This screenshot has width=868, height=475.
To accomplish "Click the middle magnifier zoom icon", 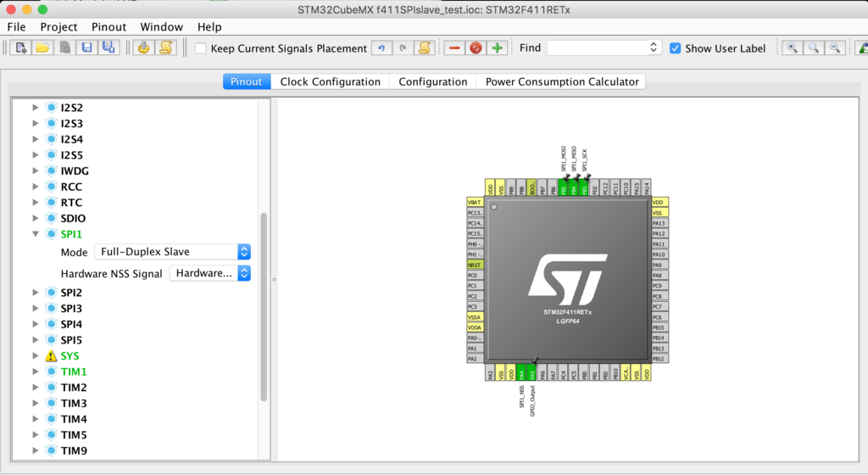I will click(x=813, y=48).
